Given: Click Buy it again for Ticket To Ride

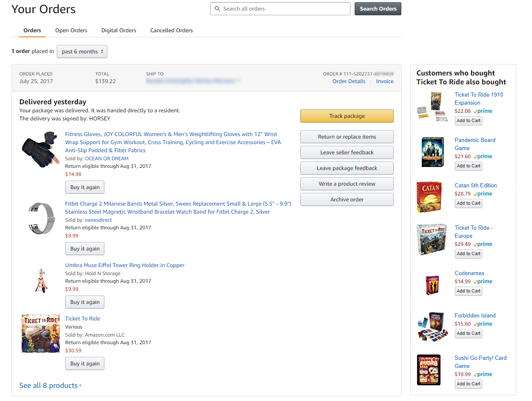Looking at the screenshot, I should click(x=85, y=364).
